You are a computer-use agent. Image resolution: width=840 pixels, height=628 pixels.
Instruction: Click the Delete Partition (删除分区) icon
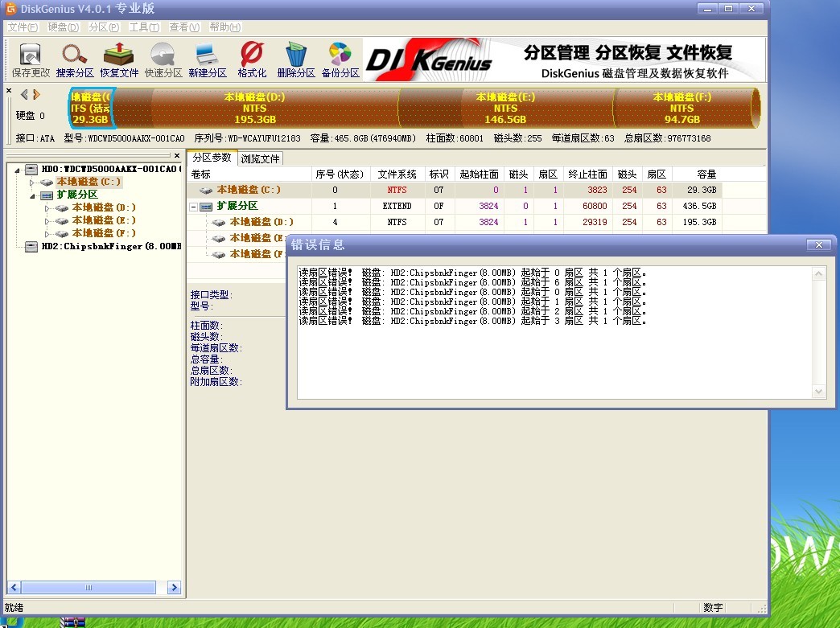click(x=296, y=60)
